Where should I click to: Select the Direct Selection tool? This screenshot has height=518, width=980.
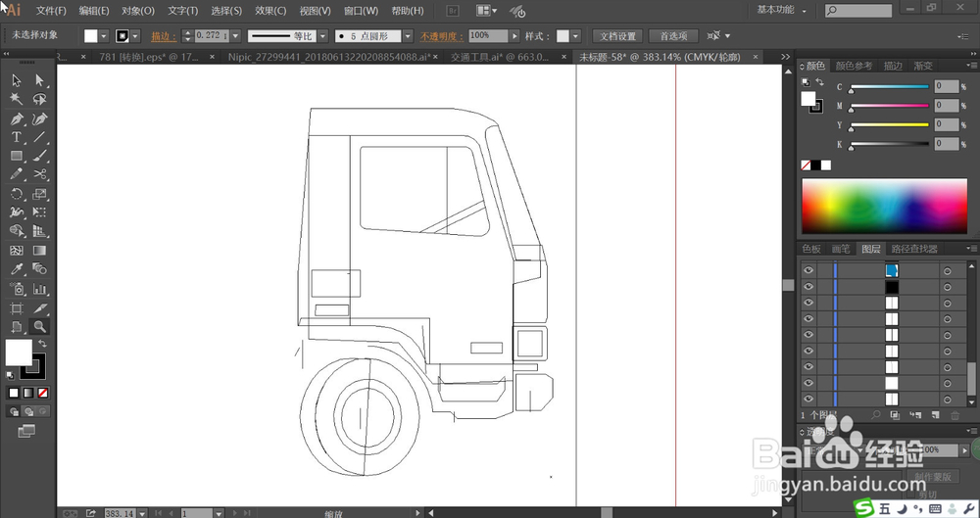click(x=39, y=80)
